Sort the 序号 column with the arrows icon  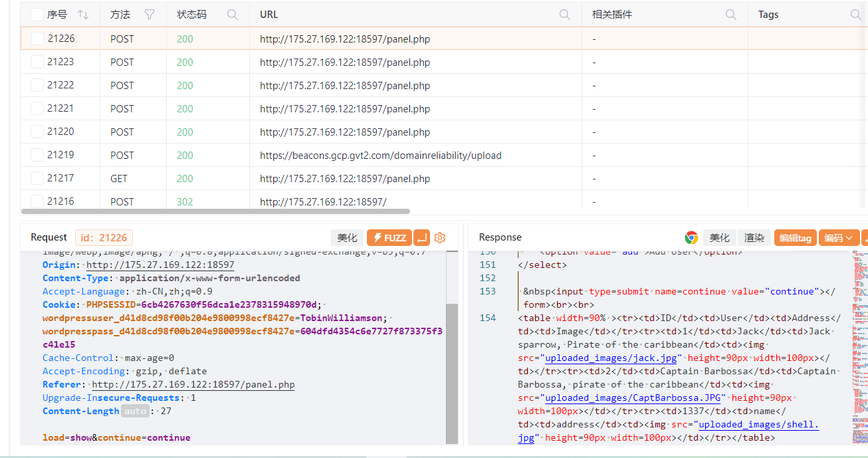(x=83, y=15)
